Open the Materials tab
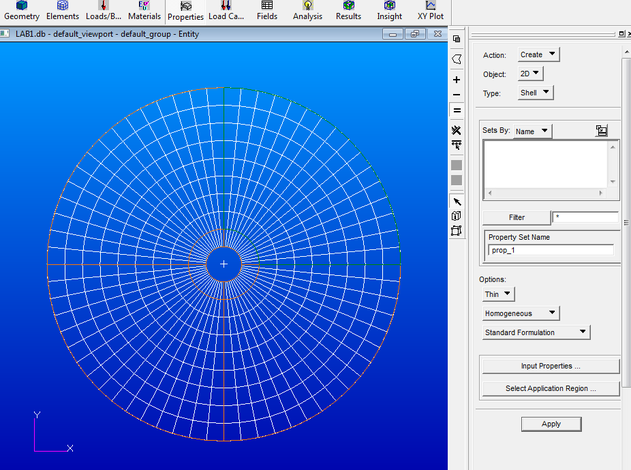This screenshot has height=470, width=631. tap(144, 11)
